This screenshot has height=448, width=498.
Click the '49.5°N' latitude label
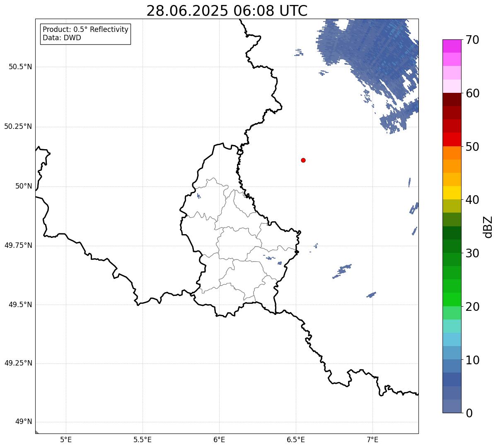tap(20, 305)
